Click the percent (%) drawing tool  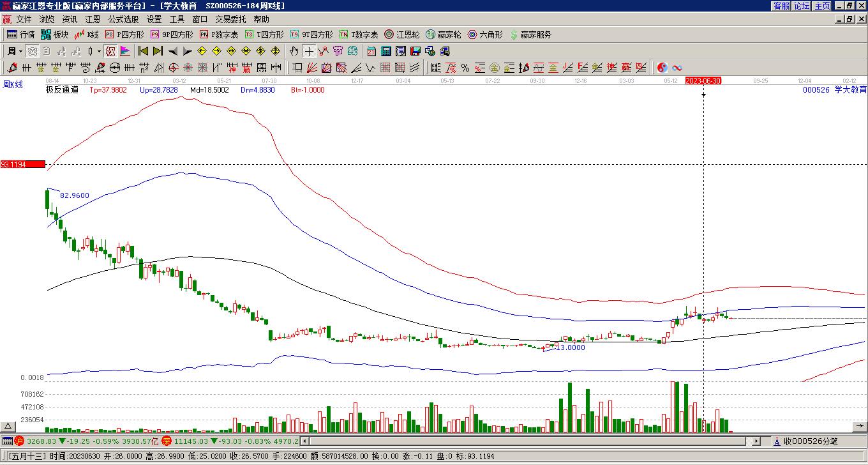(465, 68)
